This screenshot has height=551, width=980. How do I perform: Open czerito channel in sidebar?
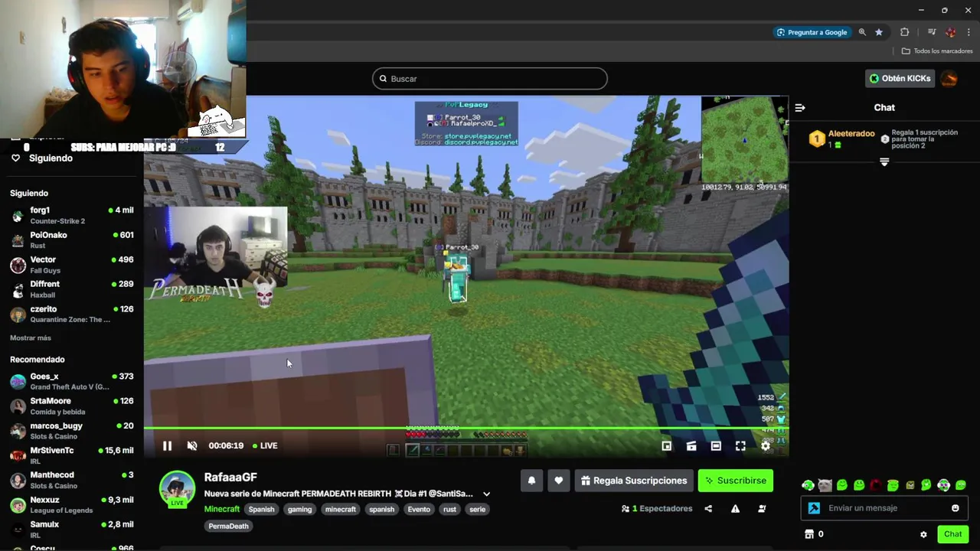point(72,314)
